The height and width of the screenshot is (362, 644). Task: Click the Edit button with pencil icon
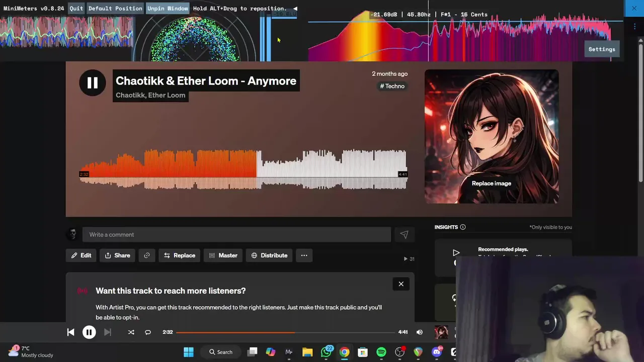pyautogui.click(x=81, y=255)
